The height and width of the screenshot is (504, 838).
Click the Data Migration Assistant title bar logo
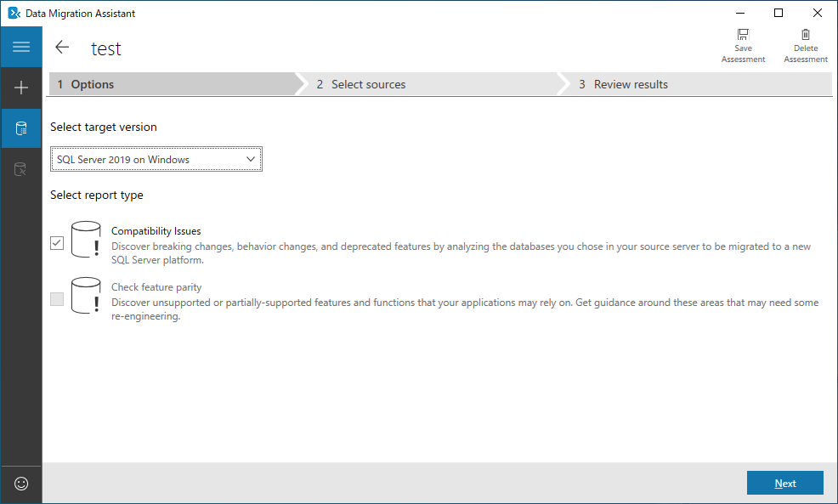(x=14, y=13)
